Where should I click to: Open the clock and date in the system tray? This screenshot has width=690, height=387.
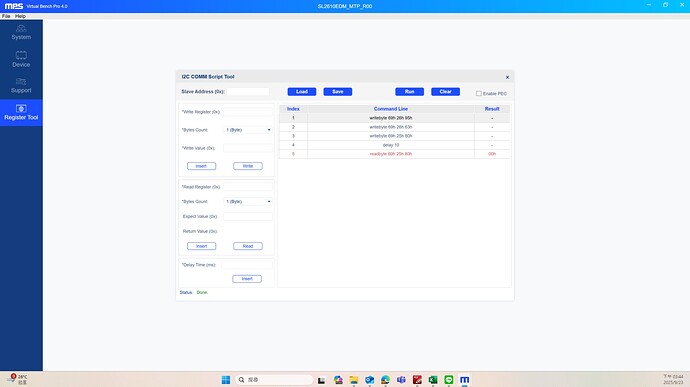pyautogui.click(x=673, y=379)
